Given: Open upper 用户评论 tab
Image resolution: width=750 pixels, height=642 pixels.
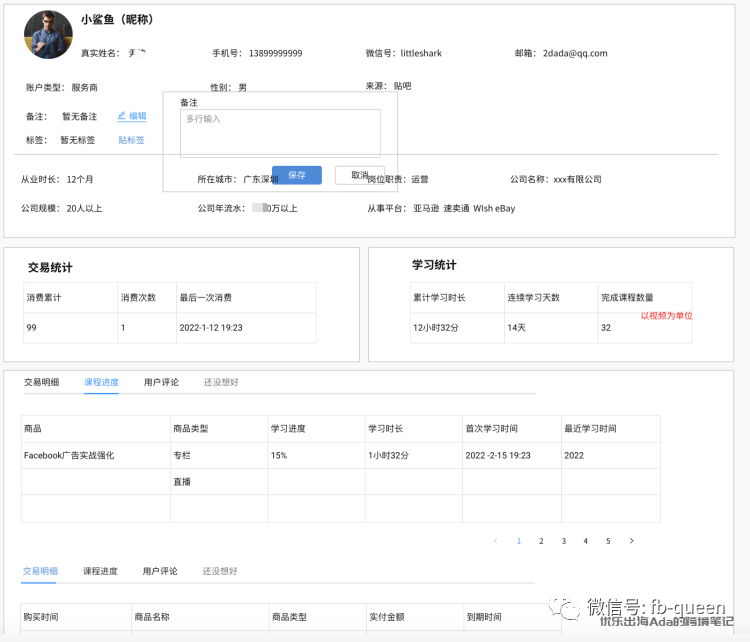Looking at the screenshot, I should pos(161,382).
